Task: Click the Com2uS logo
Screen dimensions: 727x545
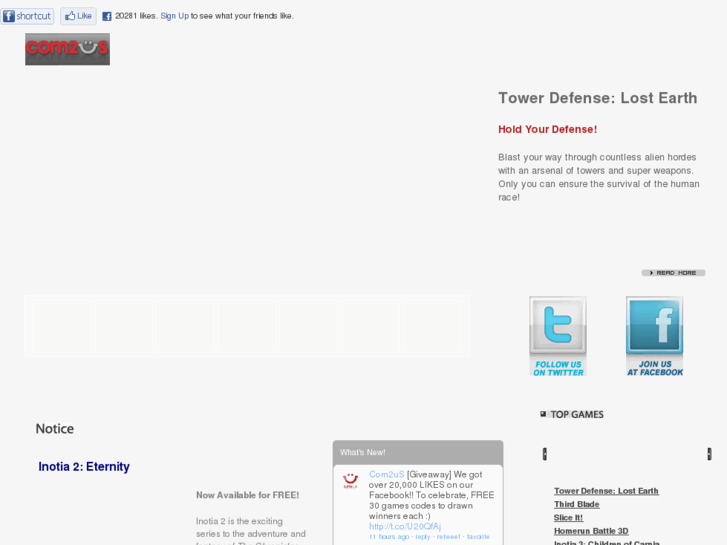Action: coord(68,49)
